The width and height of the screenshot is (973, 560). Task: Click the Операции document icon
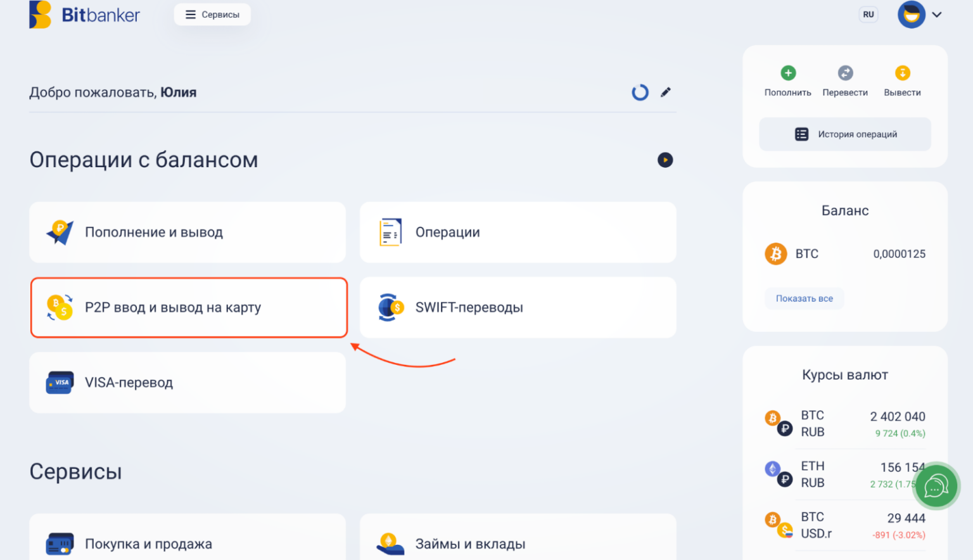click(390, 232)
